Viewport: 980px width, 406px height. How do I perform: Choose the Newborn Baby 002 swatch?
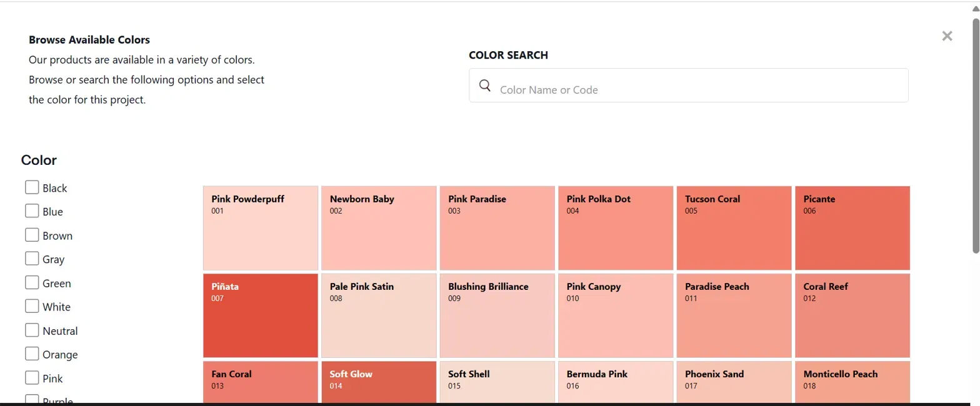(379, 228)
